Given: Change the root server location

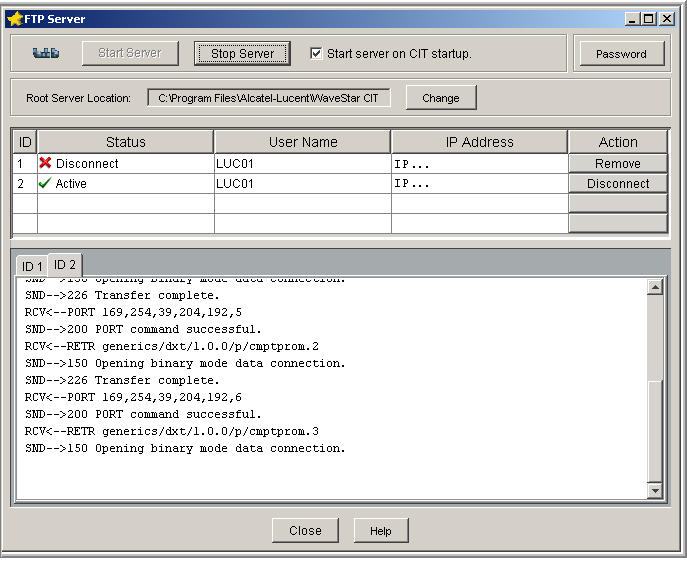Looking at the screenshot, I should (x=441, y=98).
